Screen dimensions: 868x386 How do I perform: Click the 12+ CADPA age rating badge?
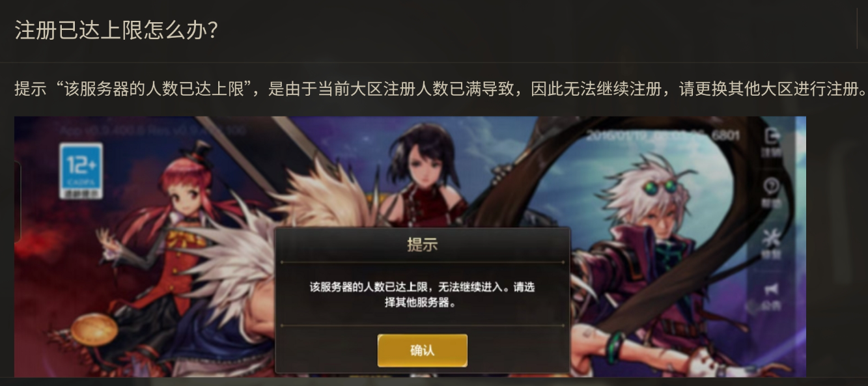click(x=81, y=171)
